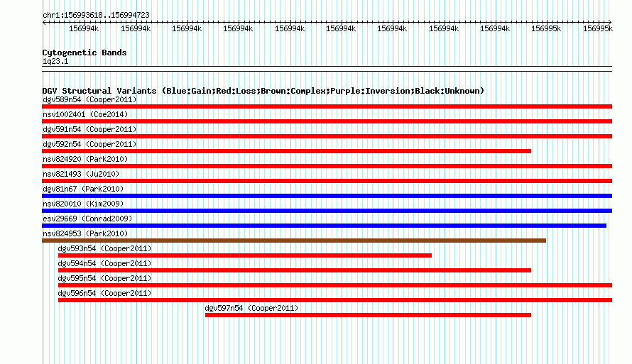Open nsv821493 (Ju2010) label
The height and width of the screenshot is (364, 632).
coord(81,174)
